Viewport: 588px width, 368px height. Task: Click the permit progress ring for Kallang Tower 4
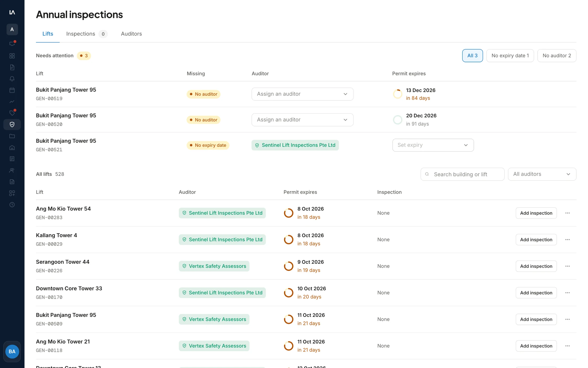point(288,239)
